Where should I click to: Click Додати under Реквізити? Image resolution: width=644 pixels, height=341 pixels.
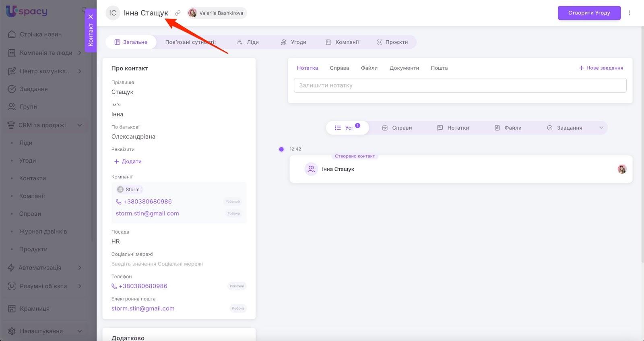click(x=128, y=161)
